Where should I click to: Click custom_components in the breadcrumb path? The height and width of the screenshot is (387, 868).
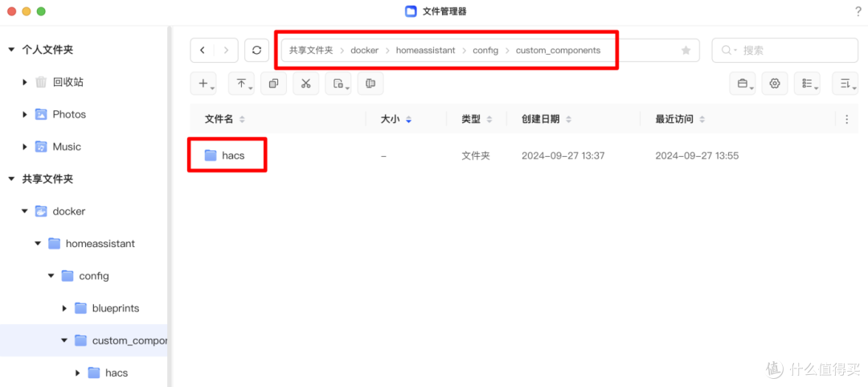tap(558, 51)
